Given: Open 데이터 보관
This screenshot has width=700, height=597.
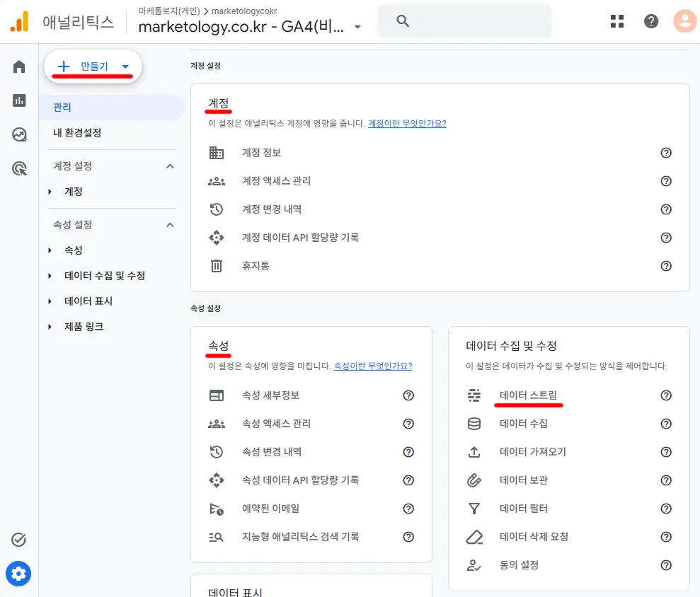Looking at the screenshot, I should point(524,480).
